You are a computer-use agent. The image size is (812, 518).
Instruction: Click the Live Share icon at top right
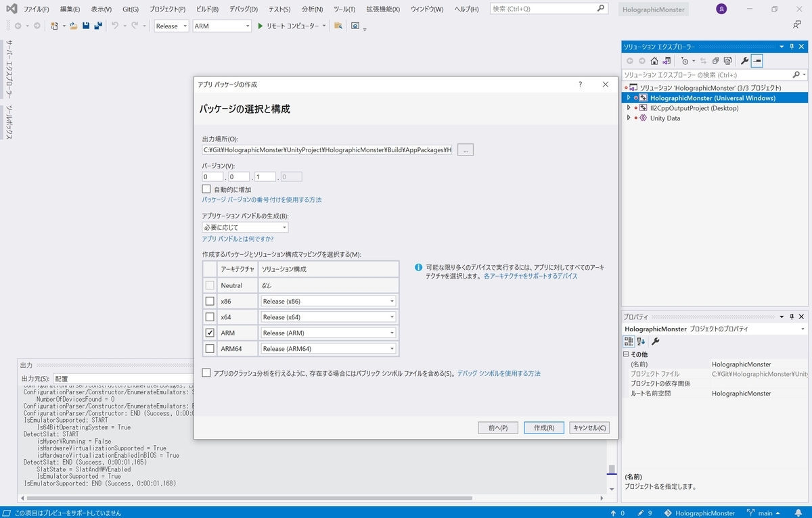797,24
